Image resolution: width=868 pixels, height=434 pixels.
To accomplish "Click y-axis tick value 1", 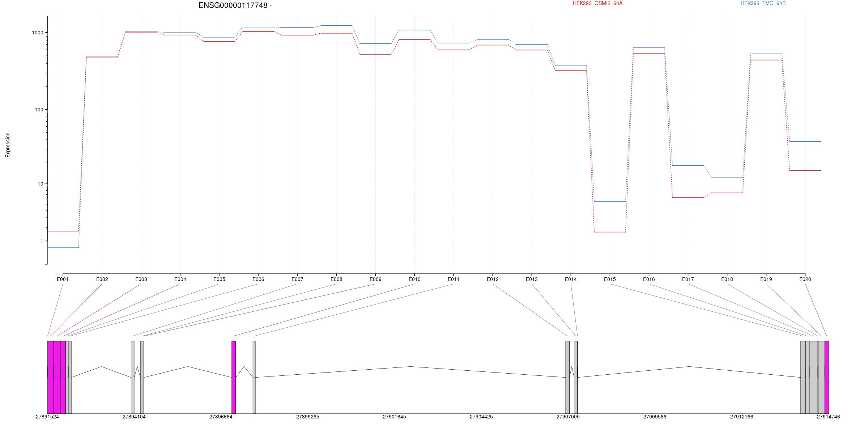I will point(42,241).
